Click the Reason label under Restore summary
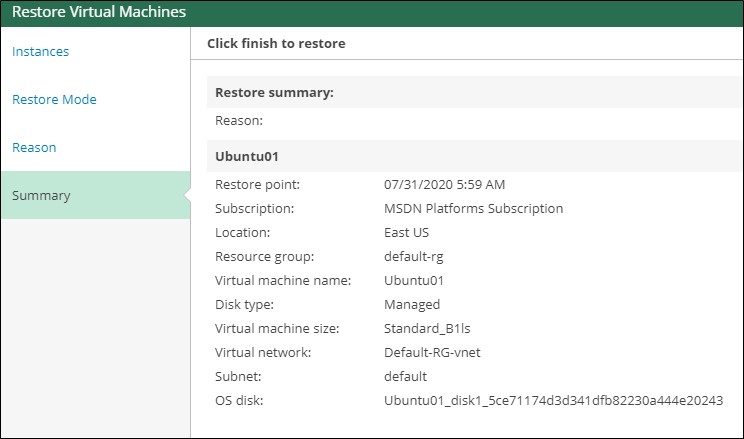 pyautogui.click(x=238, y=121)
